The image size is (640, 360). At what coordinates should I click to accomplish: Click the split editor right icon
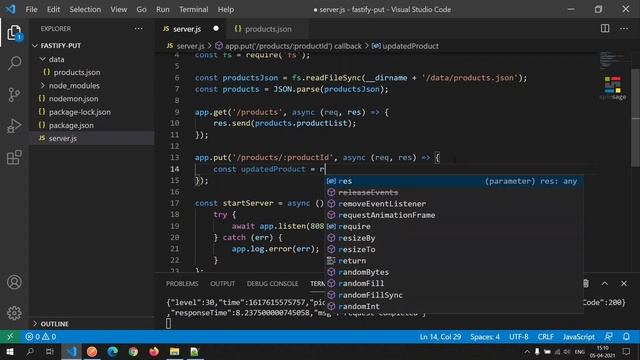(x=605, y=28)
